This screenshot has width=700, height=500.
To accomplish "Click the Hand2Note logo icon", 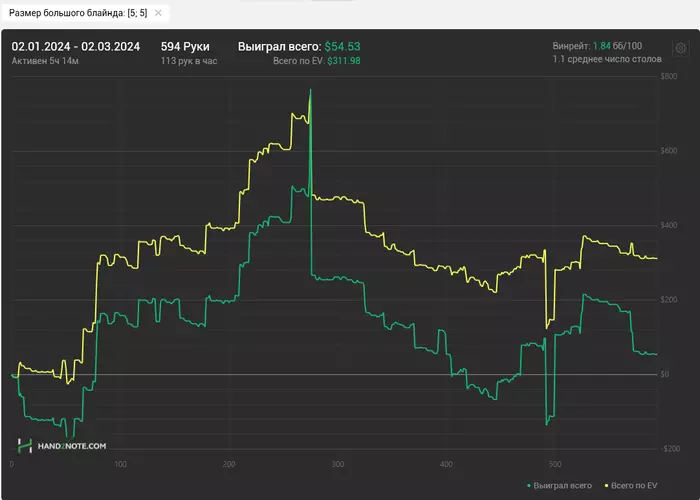I will click(x=25, y=446).
